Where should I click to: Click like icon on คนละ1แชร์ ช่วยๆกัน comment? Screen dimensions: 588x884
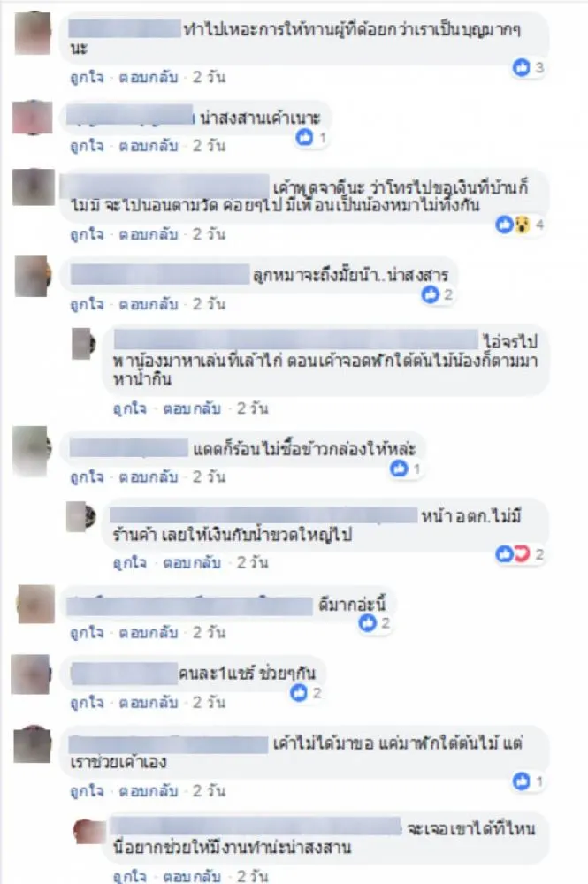[x=299, y=693]
